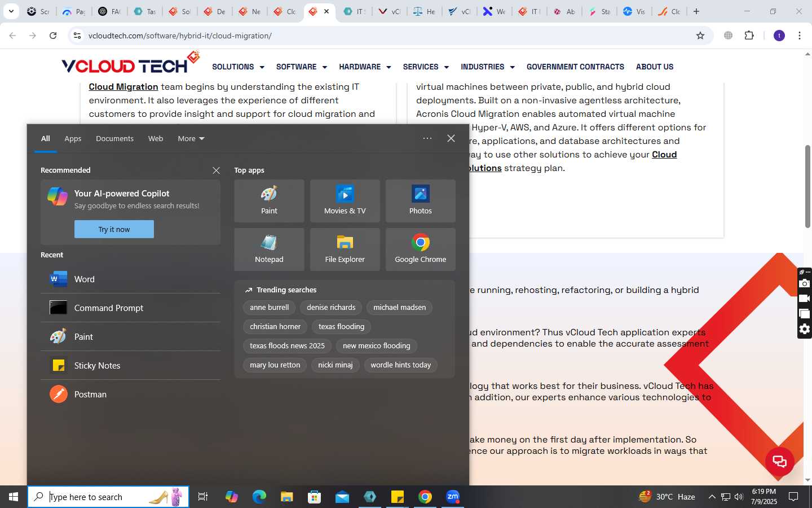Search trending wordle hints today
The image size is (812, 508).
coord(400,365)
